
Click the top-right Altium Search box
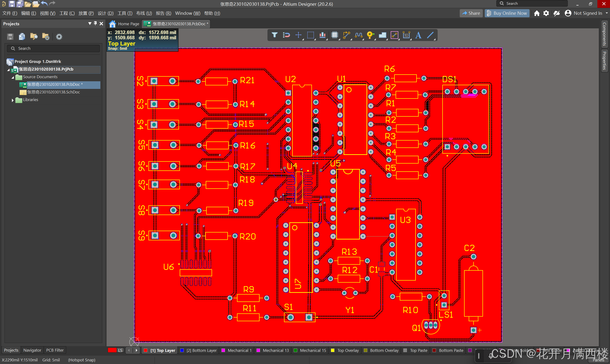(532, 3)
